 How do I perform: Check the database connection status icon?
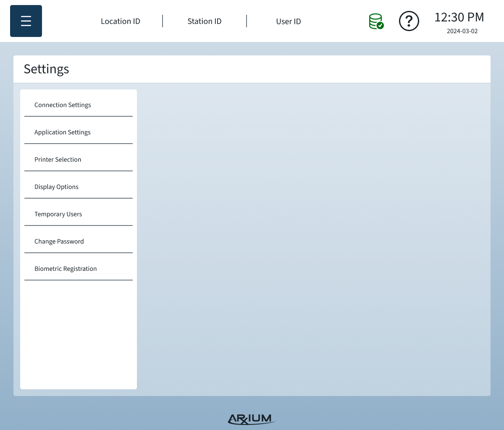point(376,21)
